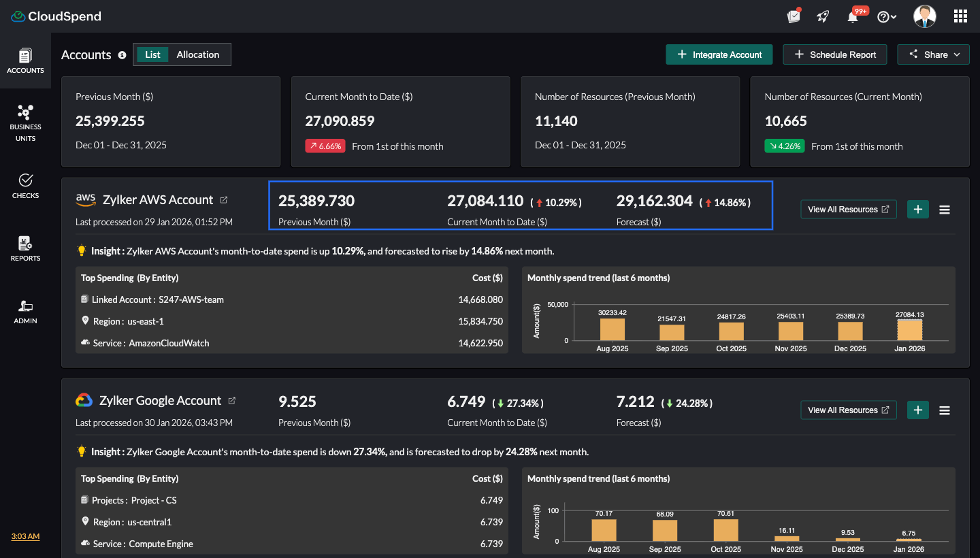Open Schedule Report

click(834, 54)
